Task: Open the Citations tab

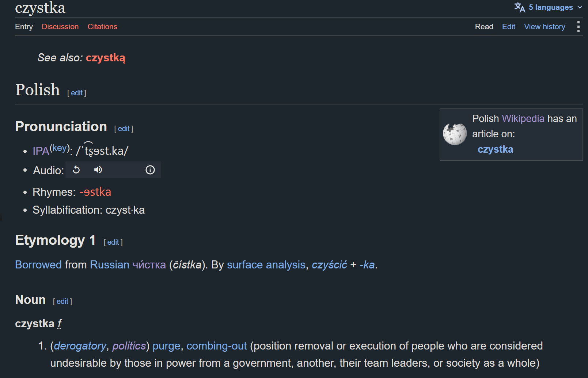Action: (x=102, y=27)
